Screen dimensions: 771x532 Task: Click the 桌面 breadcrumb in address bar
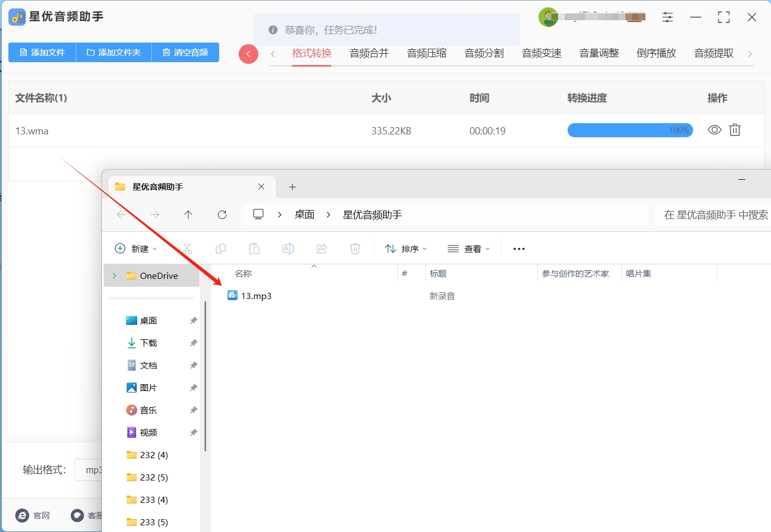(305, 214)
